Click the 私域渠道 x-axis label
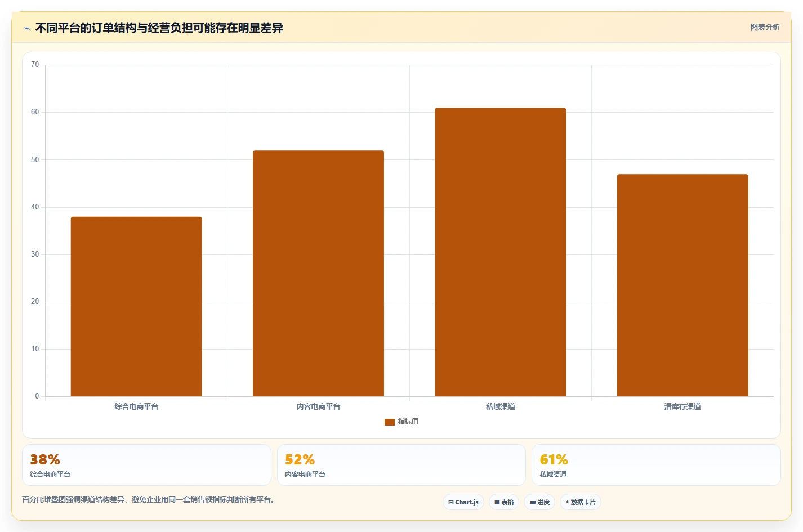Screen dimensions: 803x532 pyautogui.click(x=500, y=406)
